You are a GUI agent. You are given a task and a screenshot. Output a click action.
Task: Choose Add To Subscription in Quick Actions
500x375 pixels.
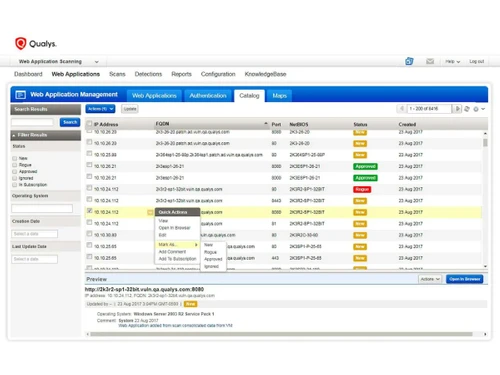click(x=177, y=259)
